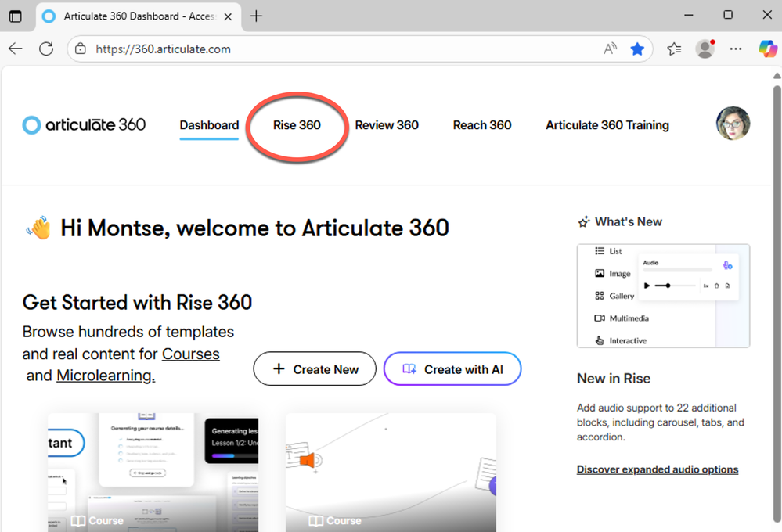The height and width of the screenshot is (532, 782).
Task: Go back to the previous page
Action: tap(16, 49)
